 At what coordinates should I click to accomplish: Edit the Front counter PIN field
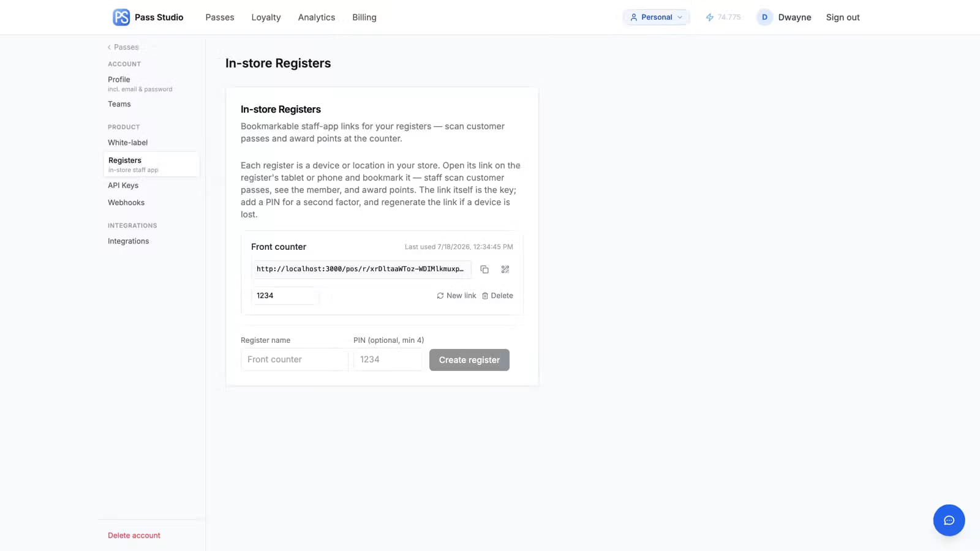point(285,296)
